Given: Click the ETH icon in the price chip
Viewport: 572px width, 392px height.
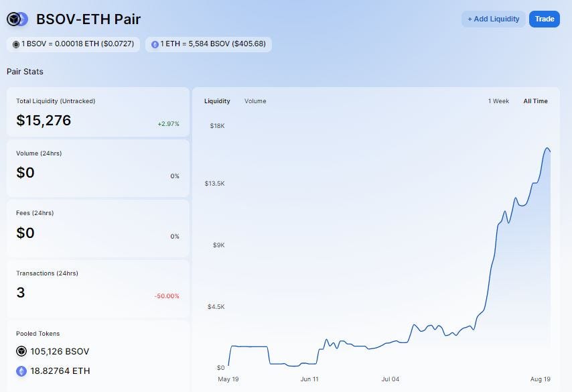Looking at the screenshot, I should [x=155, y=44].
